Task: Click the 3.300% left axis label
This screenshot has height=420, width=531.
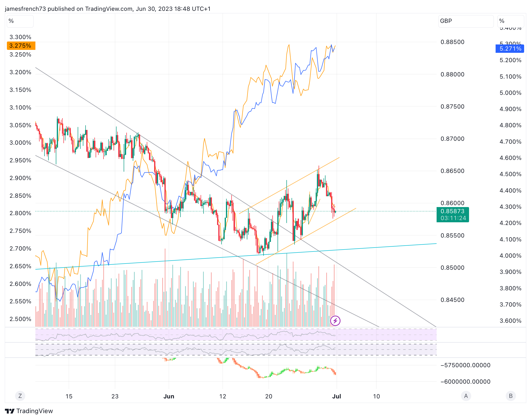Action: (20, 37)
